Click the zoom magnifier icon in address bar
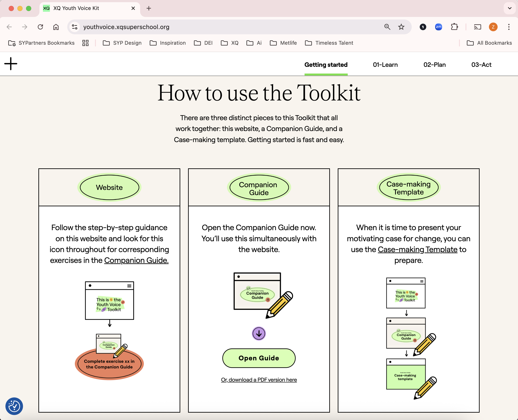The height and width of the screenshot is (420, 518). pyautogui.click(x=387, y=27)
